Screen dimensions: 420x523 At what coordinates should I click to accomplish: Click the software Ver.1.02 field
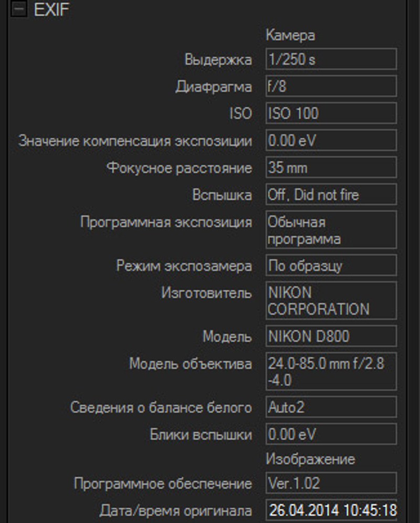(x=331, y=483)
